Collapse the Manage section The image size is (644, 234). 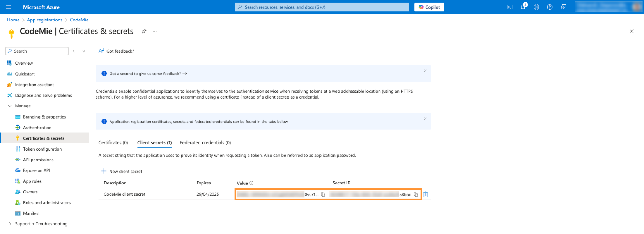[10, 106]
